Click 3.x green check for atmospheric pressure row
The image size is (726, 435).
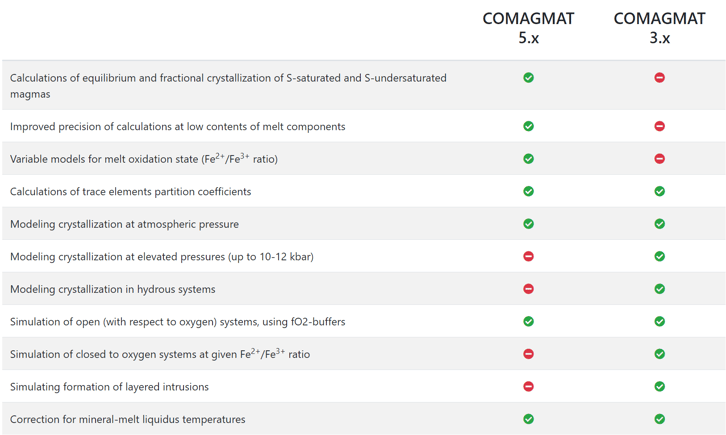coord(659,224)
